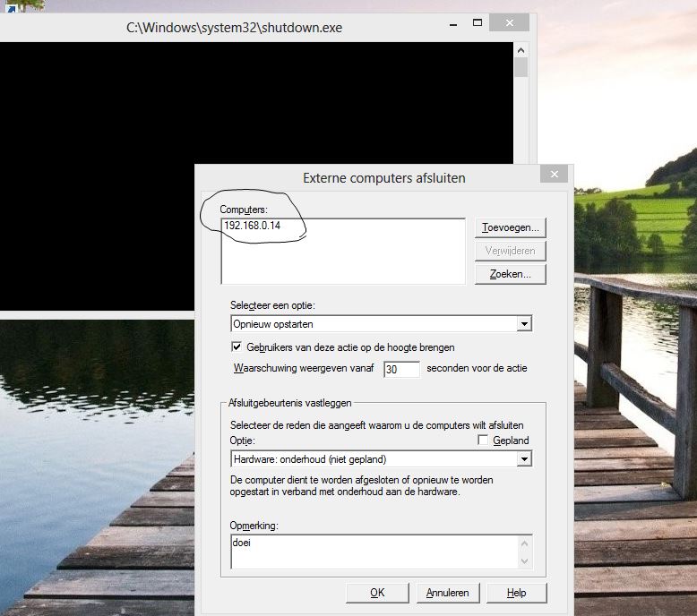Click the Opmerking text box containing doei
Screen dimensions: 697x616
click(x=374, y=552)
